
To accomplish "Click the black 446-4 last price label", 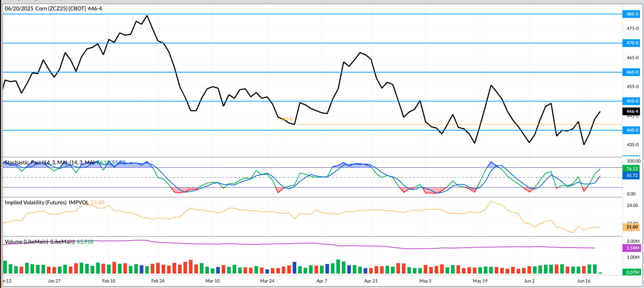I will click(x=632, y=111).
